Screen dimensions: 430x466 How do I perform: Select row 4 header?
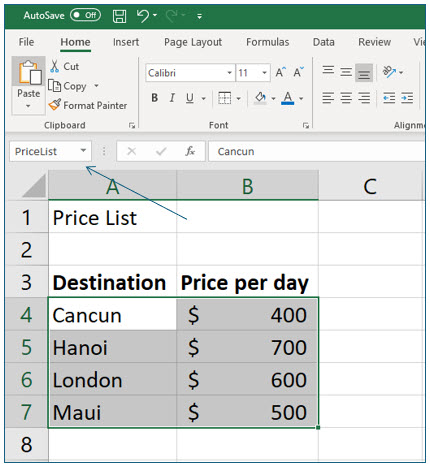27,315
